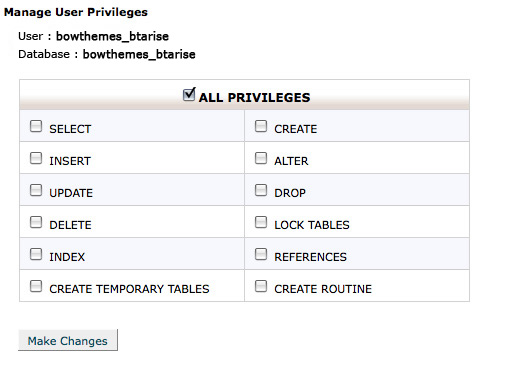Click the Make Changes button

68,340
